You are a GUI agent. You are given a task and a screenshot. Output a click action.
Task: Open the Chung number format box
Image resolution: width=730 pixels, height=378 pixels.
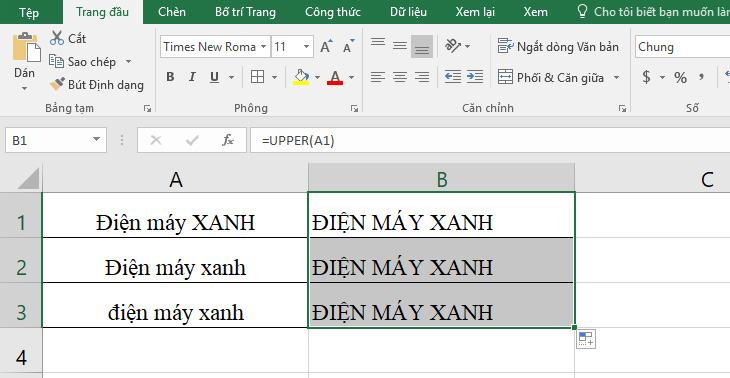[682, 47]
